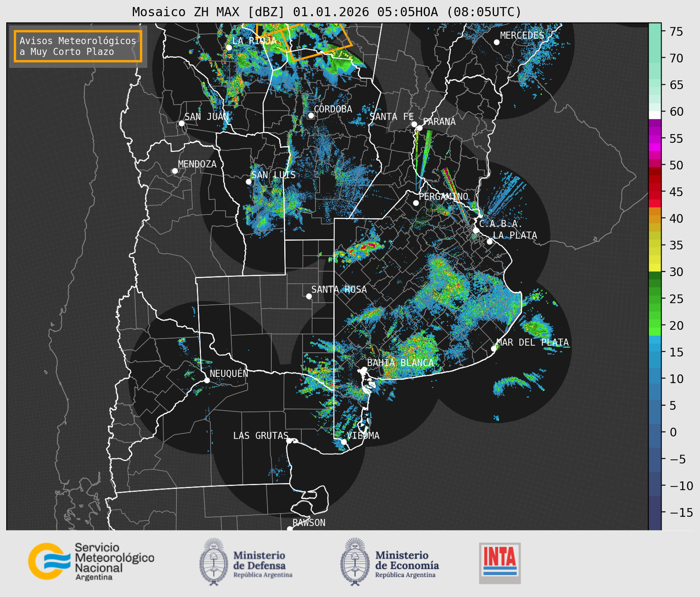This screenshot has width=700, height=597.
Task: Click the Ministerio de Economía crest
Action: point(355,562)
